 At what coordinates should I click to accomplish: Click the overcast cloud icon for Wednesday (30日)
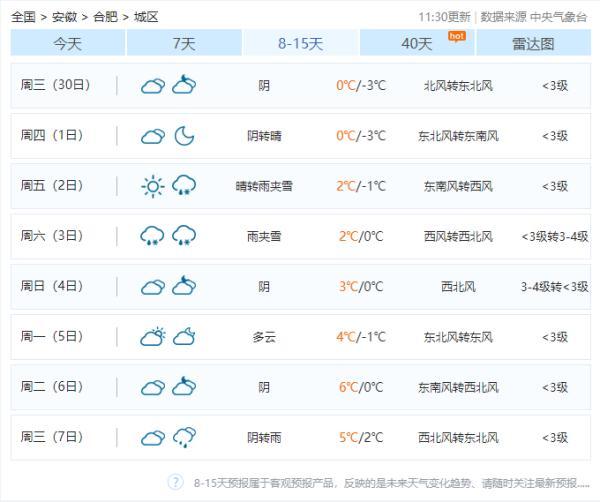(152, 86)
